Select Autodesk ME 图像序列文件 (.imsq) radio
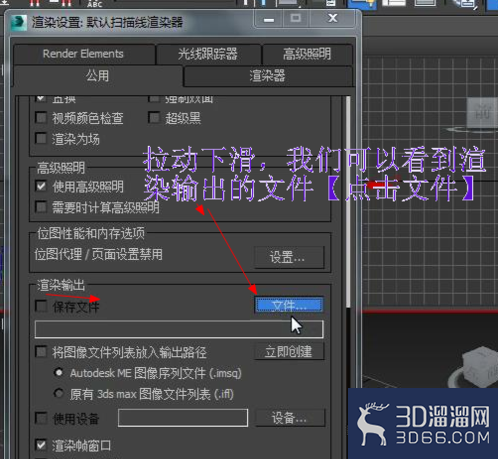 (x=59, y=373)
